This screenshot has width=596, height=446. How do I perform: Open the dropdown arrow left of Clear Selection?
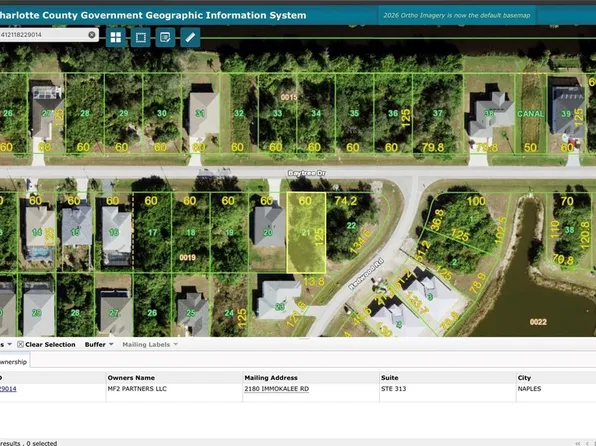(10, 344)
